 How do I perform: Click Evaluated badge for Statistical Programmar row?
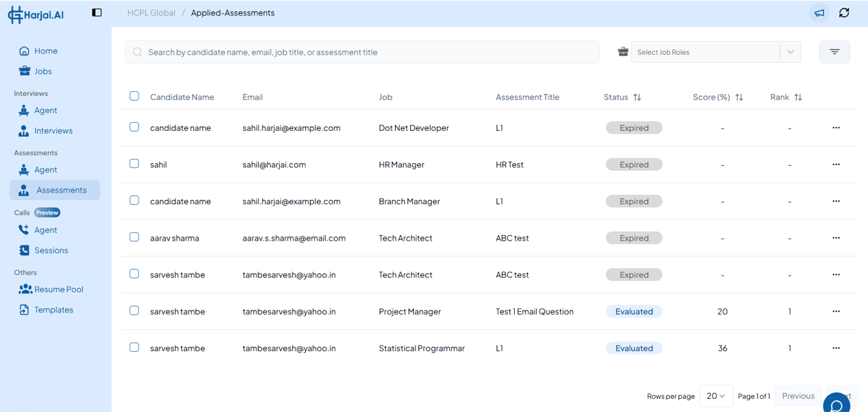pos(634,348)
